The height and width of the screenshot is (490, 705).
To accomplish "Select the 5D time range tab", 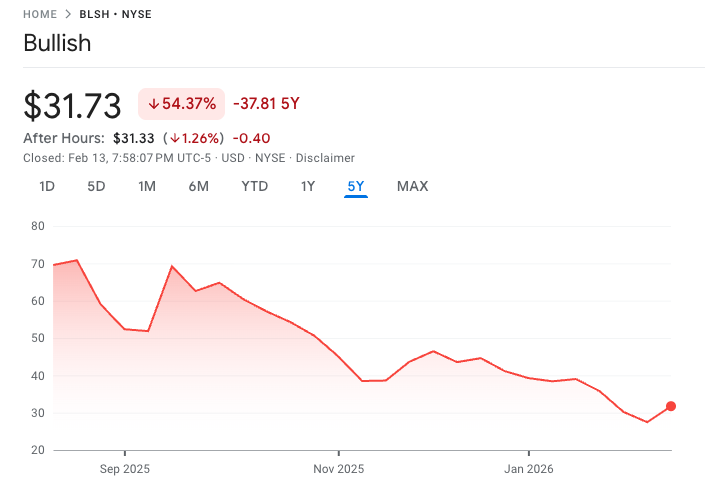I will point(96,186).
